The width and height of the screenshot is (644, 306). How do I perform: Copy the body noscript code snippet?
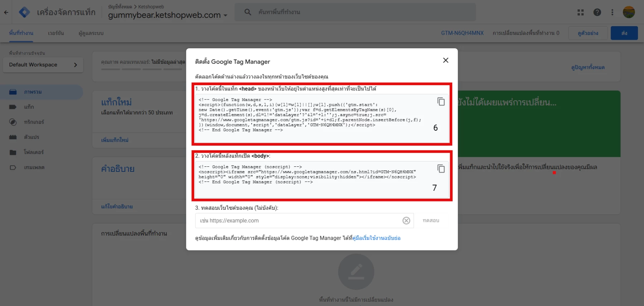[x=441, y=169]
